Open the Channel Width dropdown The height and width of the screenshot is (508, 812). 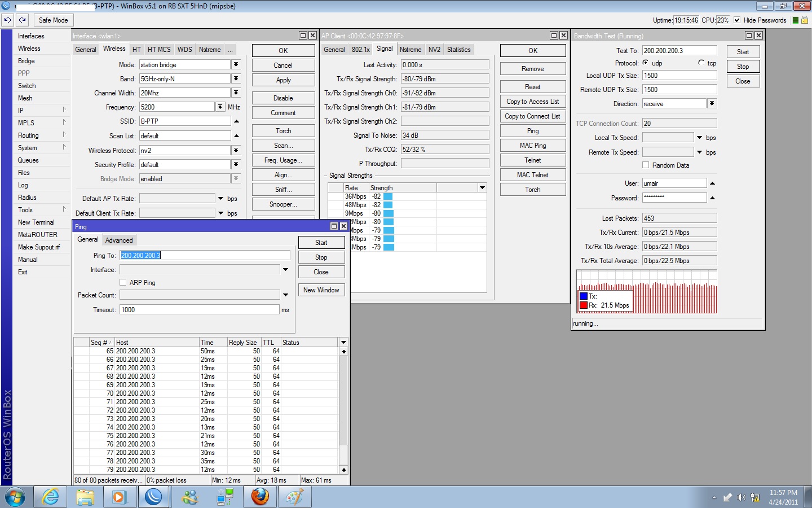tap(236, 93)
